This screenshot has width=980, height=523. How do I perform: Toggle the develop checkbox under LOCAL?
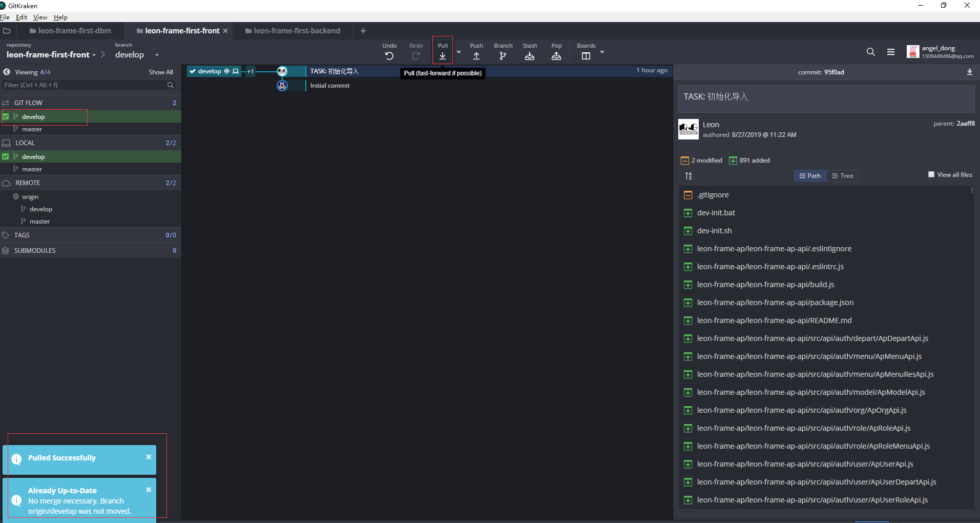pos(6,156)
